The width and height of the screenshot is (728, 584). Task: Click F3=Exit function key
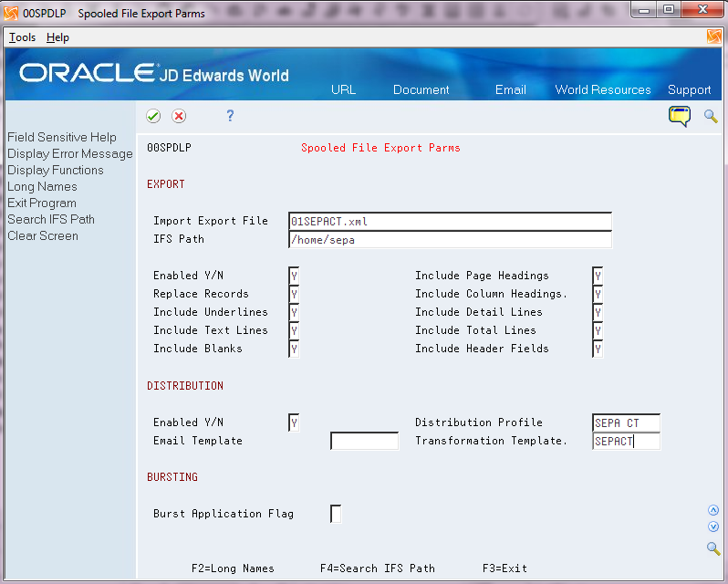[x=504, y=568]
